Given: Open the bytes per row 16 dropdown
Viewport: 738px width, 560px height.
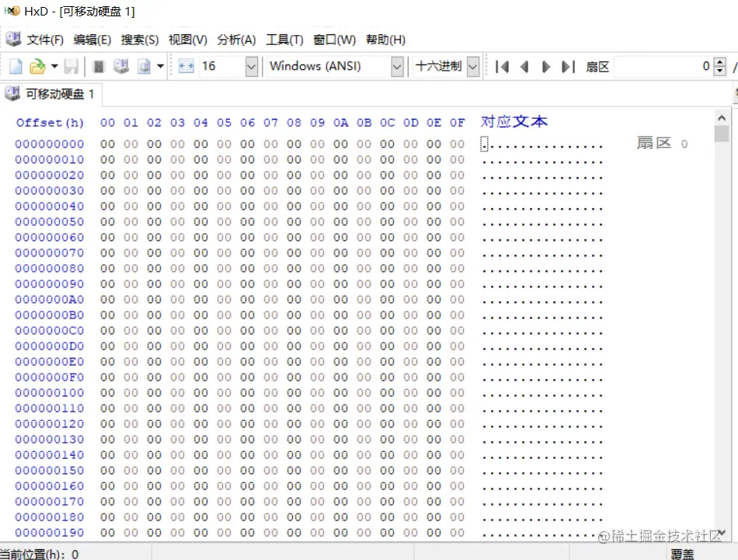Looking at the screenshot, I should pyautogui.click(x=252, y=66).
